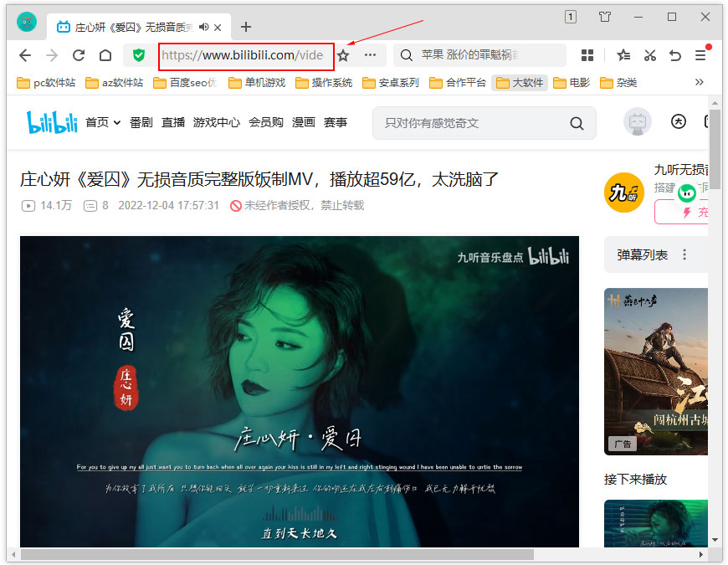
Task: Click the video title 庄心妍《爱囚》
Action: (259, 179)
